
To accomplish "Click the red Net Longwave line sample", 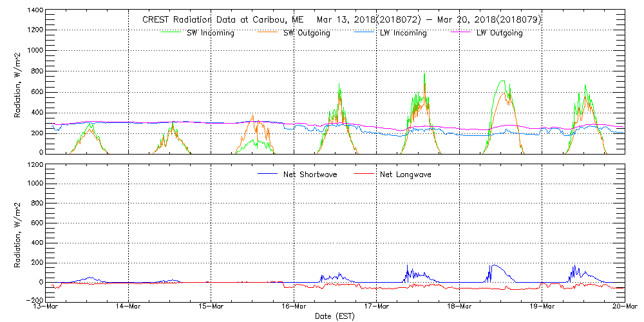I will (x=365, y=174).
